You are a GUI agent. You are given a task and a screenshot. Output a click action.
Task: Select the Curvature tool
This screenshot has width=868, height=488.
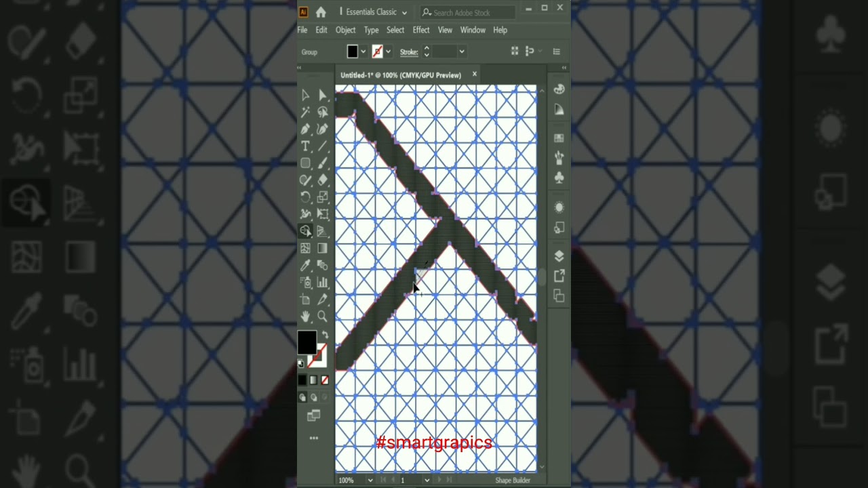[323, 129]
